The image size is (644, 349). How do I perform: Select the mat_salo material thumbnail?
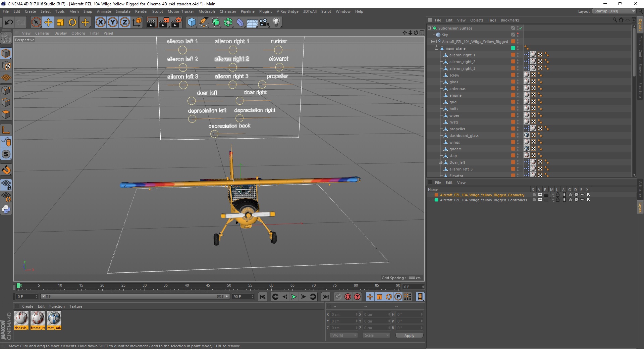[x=54, y=320]
